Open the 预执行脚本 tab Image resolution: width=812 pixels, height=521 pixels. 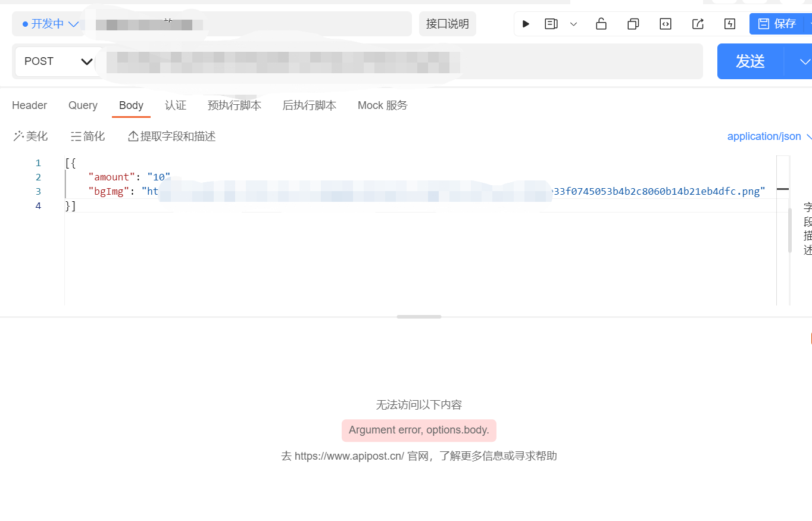click(235, 105)
